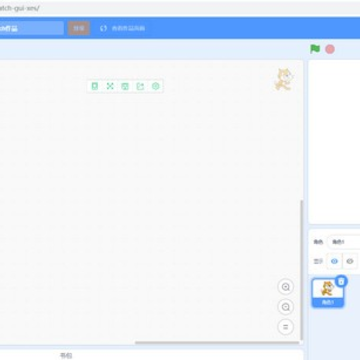The height and width of the screenshot is (360, 360).
Task: Click the brown button beside project title
Action: point(79,28)
